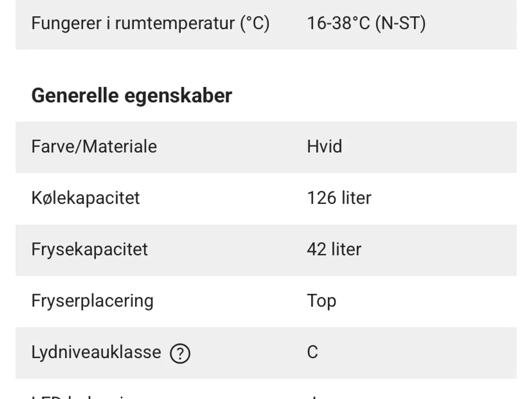The image size is (532, 399).
Task: Click the Farve/Materiale label
Action: (94, 147)
